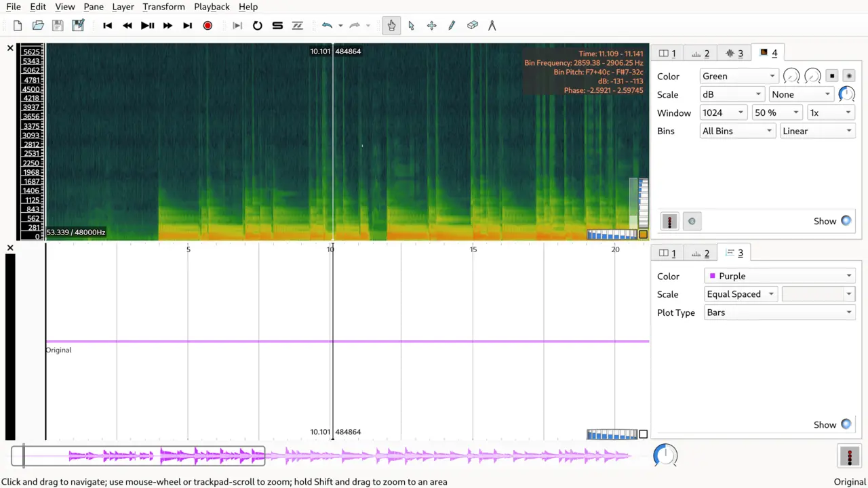Viewport: 868px width, 488px height.
Task: Toggle Constrain Playback to Selection icon
Action: point(237,26)
